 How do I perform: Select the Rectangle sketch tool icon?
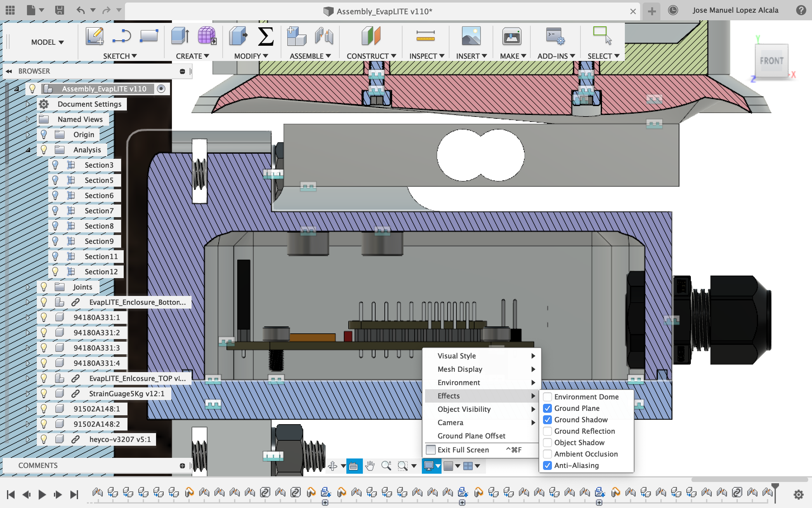pos(149,36)
